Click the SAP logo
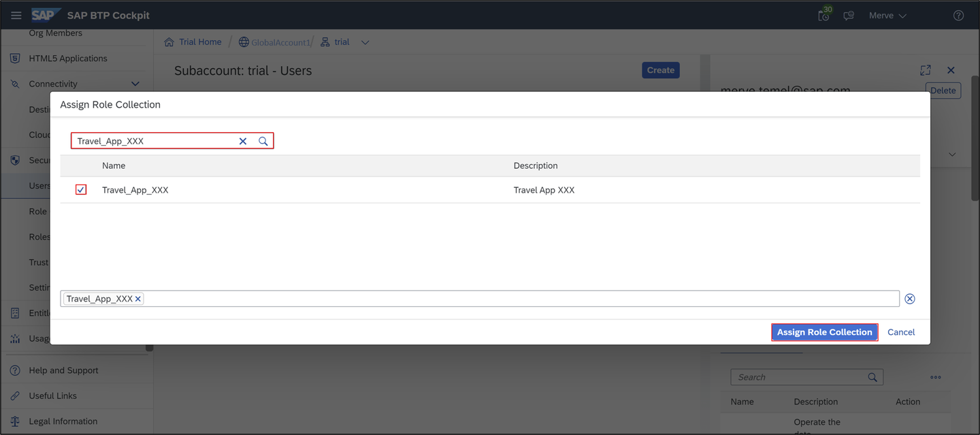Viewport: 980px width, 435px height. tap(46, 15)
